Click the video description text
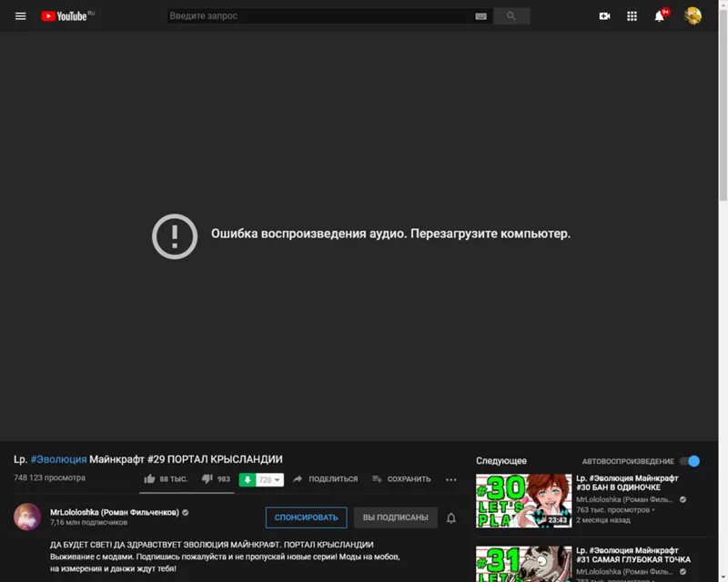This screenshot has width=728, height=582. 225,556
